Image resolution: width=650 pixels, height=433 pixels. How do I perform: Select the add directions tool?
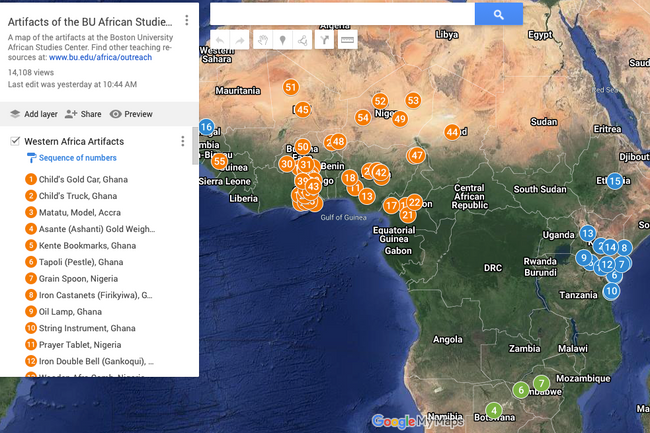click(x=324, y=40)
